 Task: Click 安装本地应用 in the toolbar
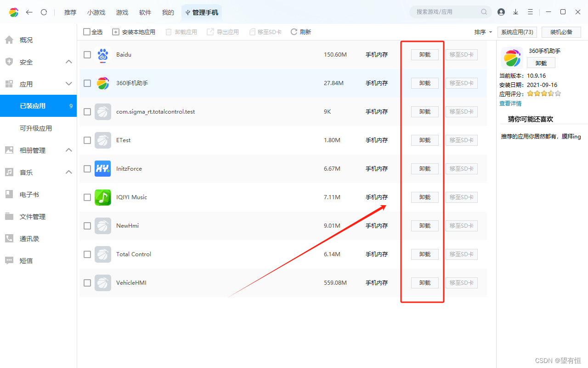[134, 32]
